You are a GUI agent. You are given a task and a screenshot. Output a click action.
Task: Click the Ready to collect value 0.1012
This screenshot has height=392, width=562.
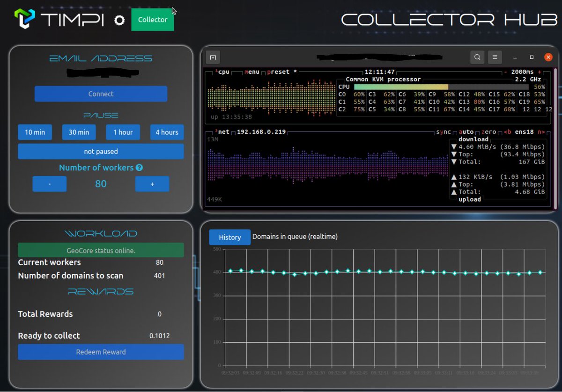160,336
